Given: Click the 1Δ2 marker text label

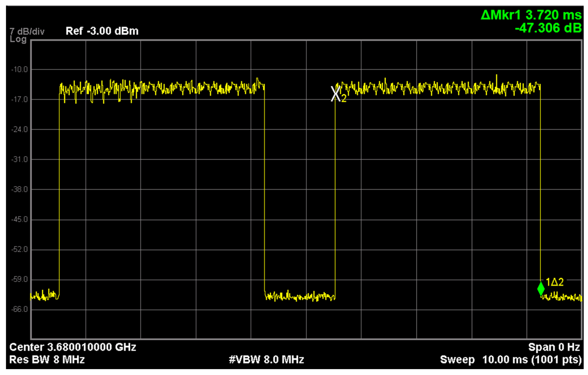Looking at the screenshot, I should click(554, 282).
